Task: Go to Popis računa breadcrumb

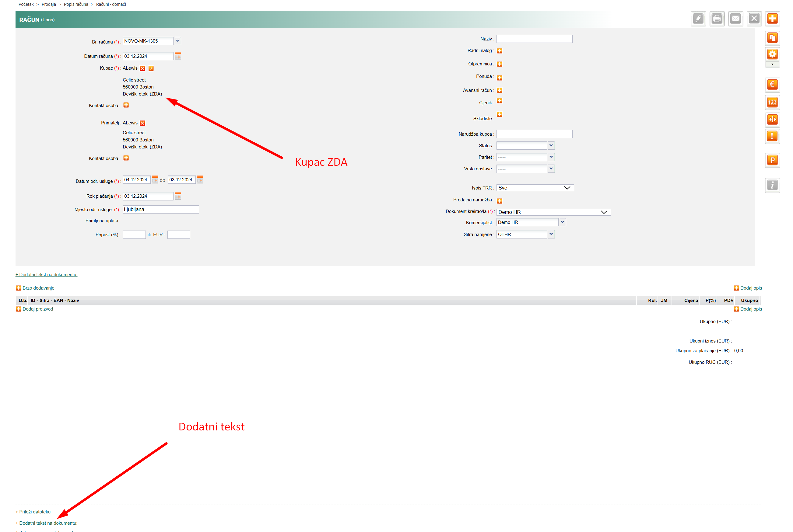Action: (x=76, y=5)
